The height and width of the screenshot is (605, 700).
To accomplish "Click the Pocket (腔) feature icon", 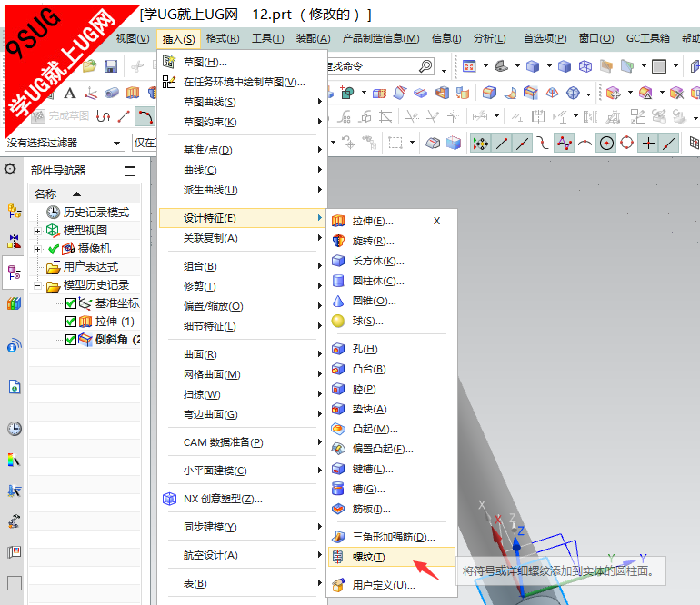I will pos(338,389).
